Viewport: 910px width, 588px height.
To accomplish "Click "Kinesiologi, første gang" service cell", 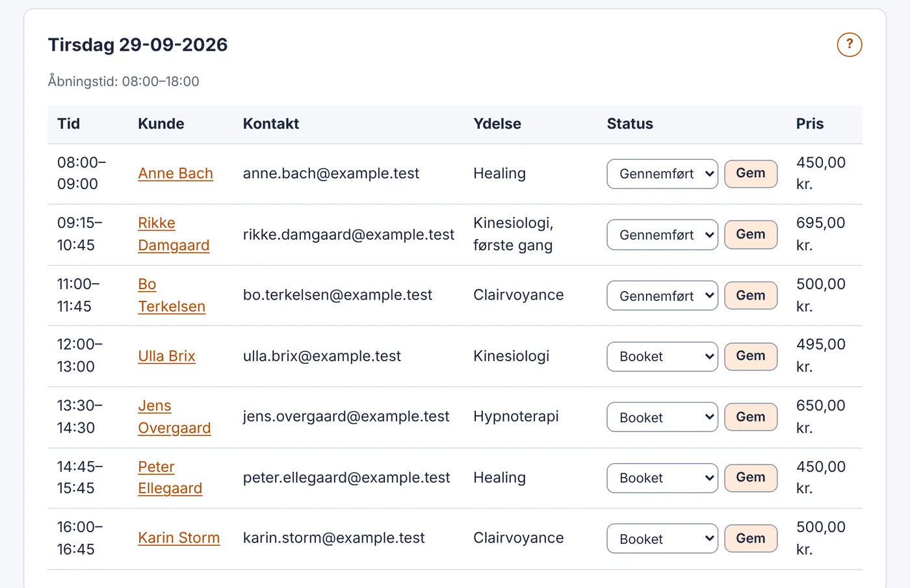I will 513,234.
